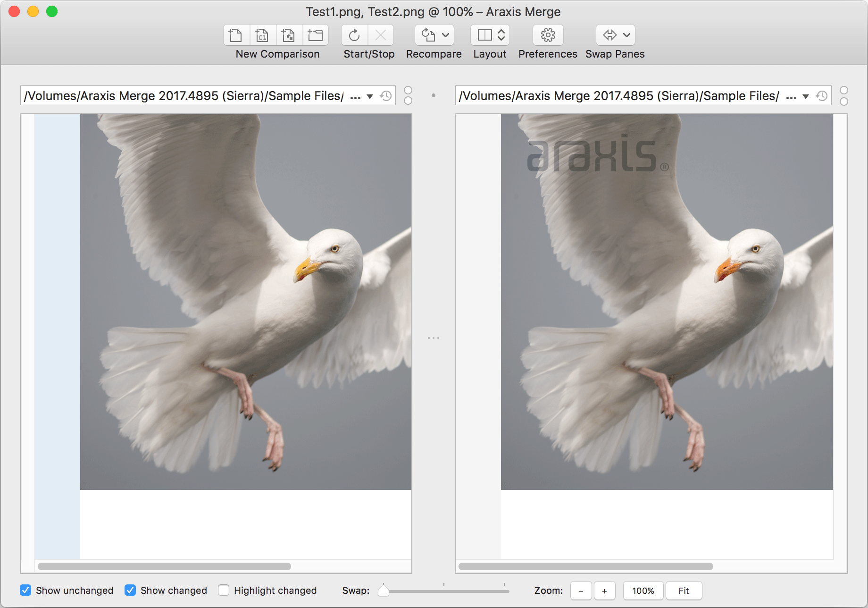868x608 pixels.
Task: Click the left pane's horizontal scrollbar
Action: [165, 566]
